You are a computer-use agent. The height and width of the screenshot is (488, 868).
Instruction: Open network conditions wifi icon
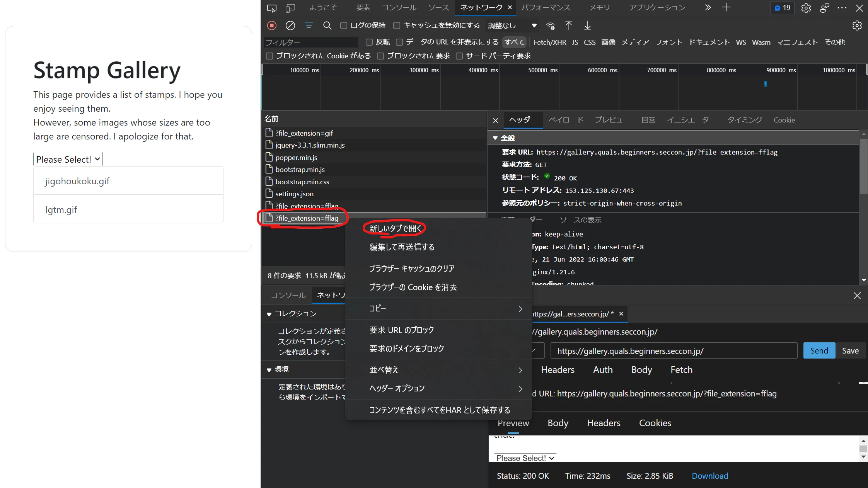point(551,26)
